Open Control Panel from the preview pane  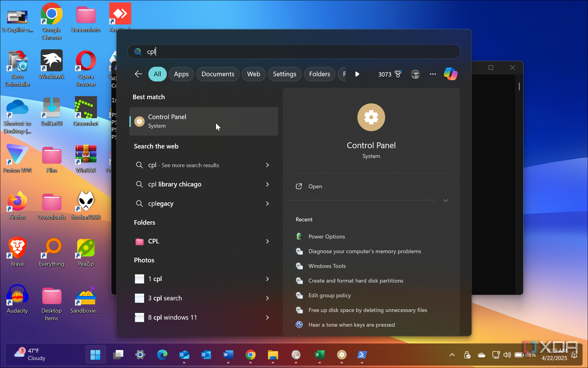coord(315,186)
